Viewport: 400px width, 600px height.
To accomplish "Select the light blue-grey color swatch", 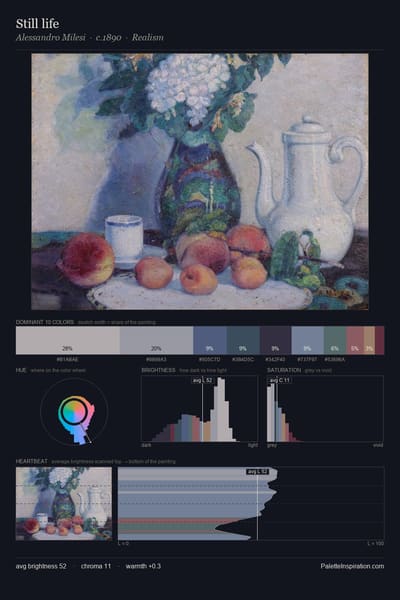I will point(307,340).
